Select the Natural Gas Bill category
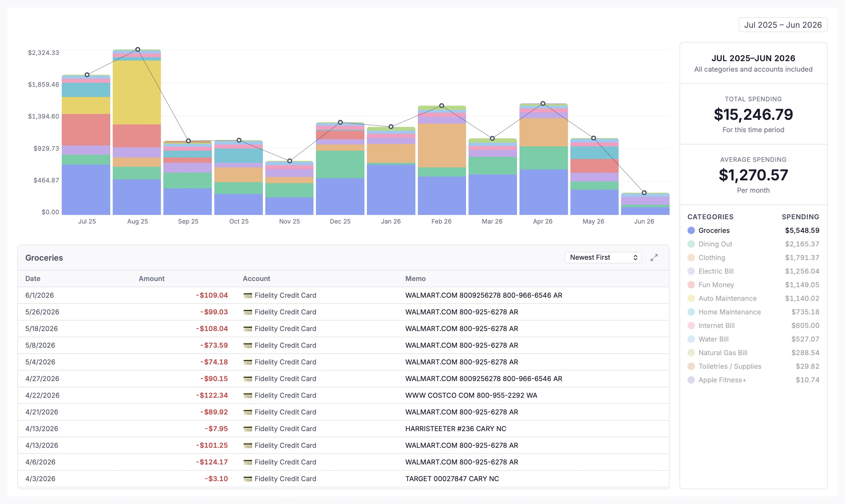Viewport: 845px width, 504px height. coord(753,353)
